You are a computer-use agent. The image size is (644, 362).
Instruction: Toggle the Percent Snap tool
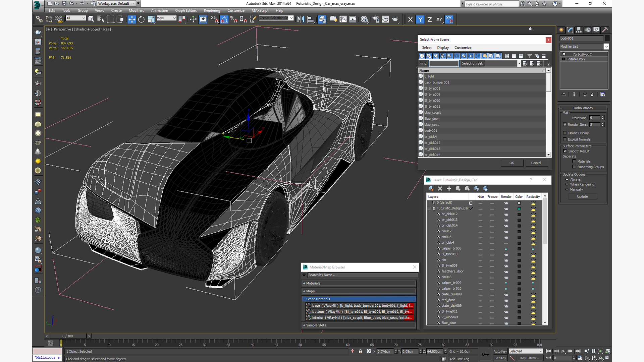tap(234, 19)
